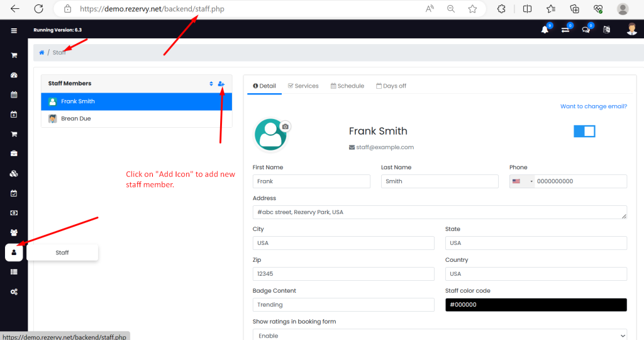Add page to favorites with star icon
The height and width of the screenshot is (340, 644).
coord(472,9)
